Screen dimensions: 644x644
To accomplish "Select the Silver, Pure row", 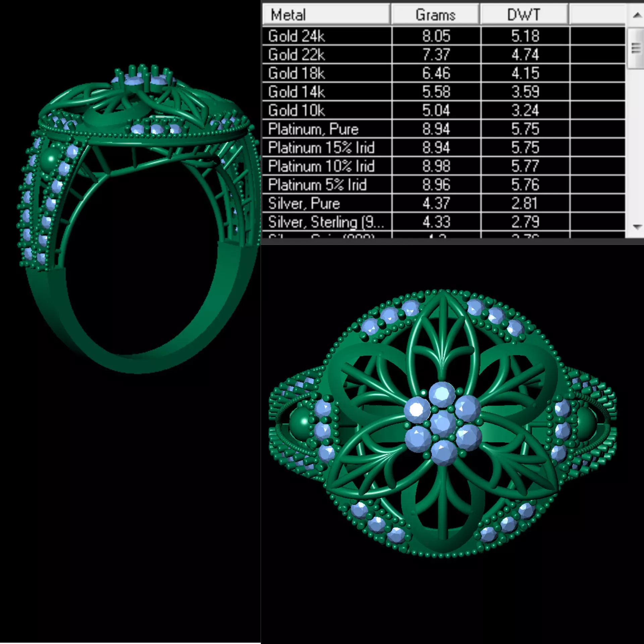I will pos(443,203).
